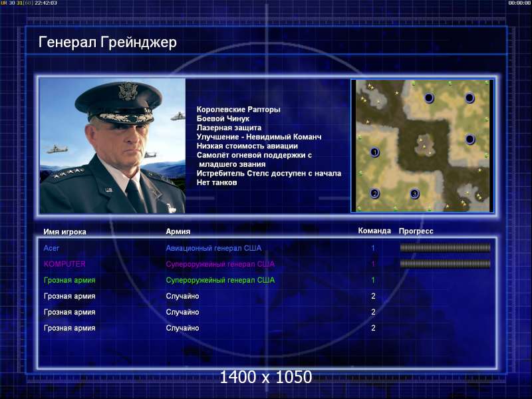Click 'Авиационный генерал США' army text

(x=213, y=248)
